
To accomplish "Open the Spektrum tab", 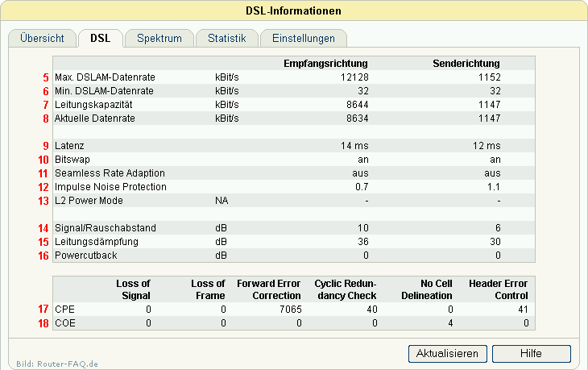I will [159, 38].
